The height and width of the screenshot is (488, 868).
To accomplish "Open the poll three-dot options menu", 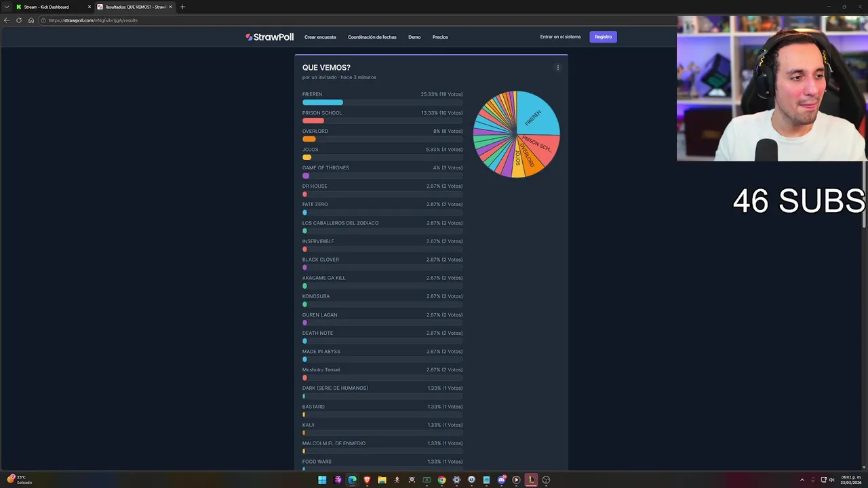I will [x=558, y=67].
